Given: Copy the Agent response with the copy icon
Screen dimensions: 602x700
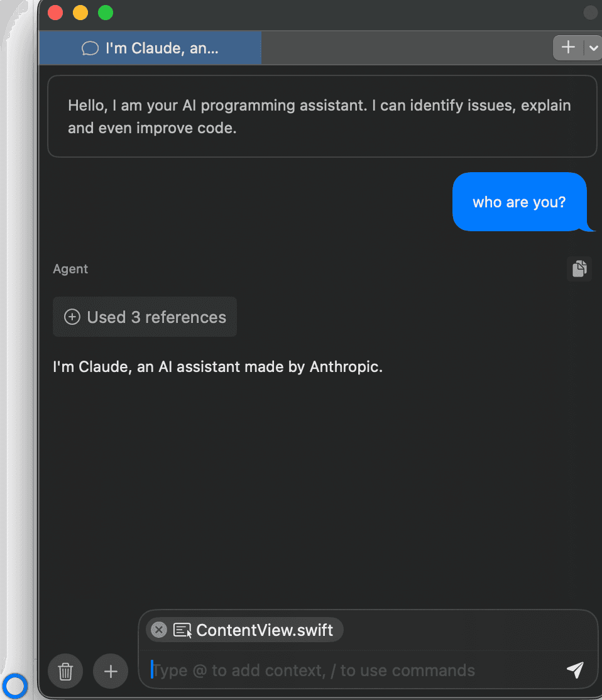Looking at the screenshot, I should click(579, 268).
